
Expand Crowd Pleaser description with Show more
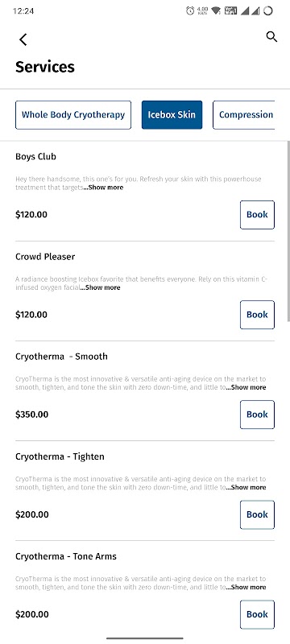pos(100,287)
